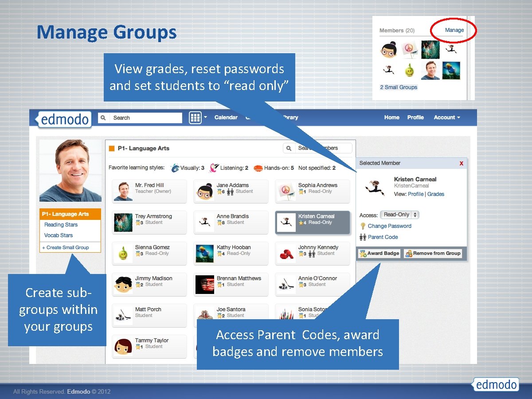Viewport: 532px width, 399px height.
Task: Click the Listening learning style icon
Action: [214, 168]
